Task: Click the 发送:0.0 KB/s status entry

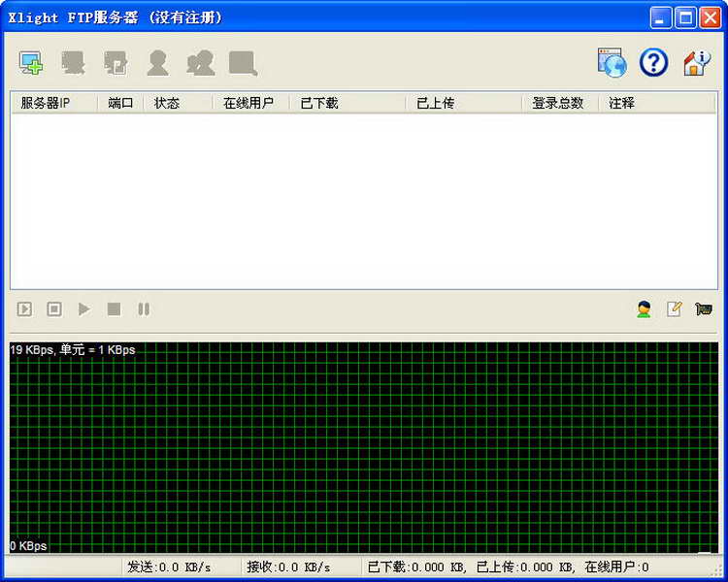Action: coord(169,567)
